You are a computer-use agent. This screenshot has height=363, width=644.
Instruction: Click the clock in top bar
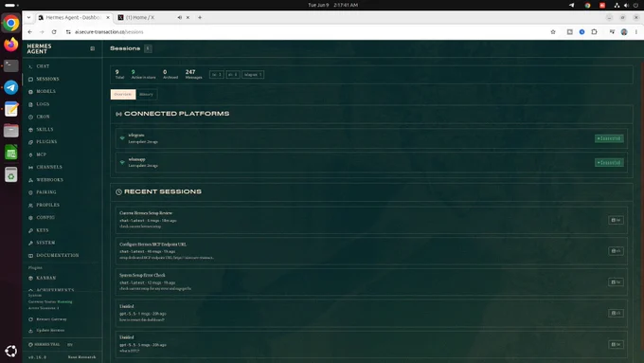click(332, 5)
